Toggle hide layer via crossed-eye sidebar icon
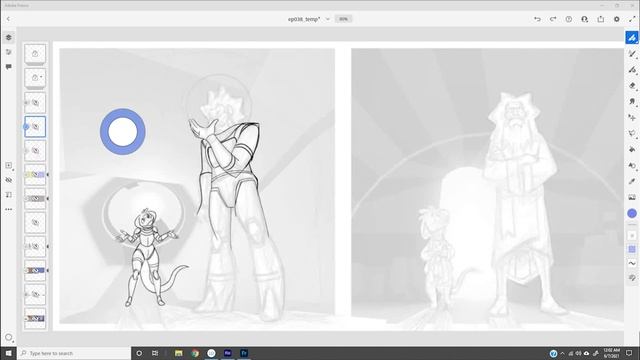This screenshot has width=640, height=360. coord(9,180)
